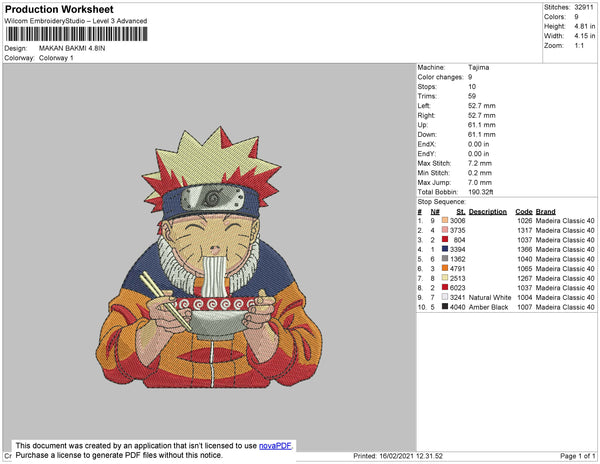
Task: Click the Max Jump value '7.0 mm'
Action: pos(479,182)
